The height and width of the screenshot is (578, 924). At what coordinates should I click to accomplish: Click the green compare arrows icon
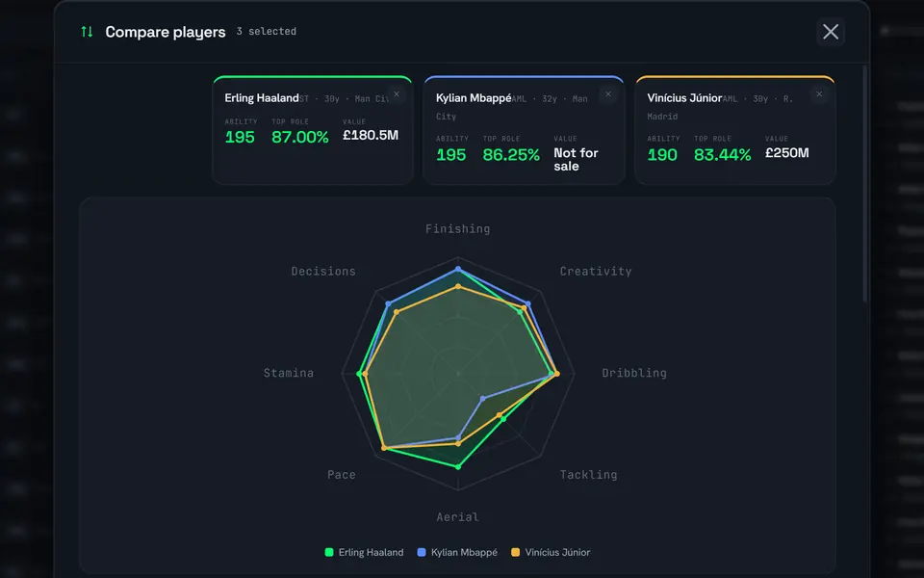tap(87, 31)
